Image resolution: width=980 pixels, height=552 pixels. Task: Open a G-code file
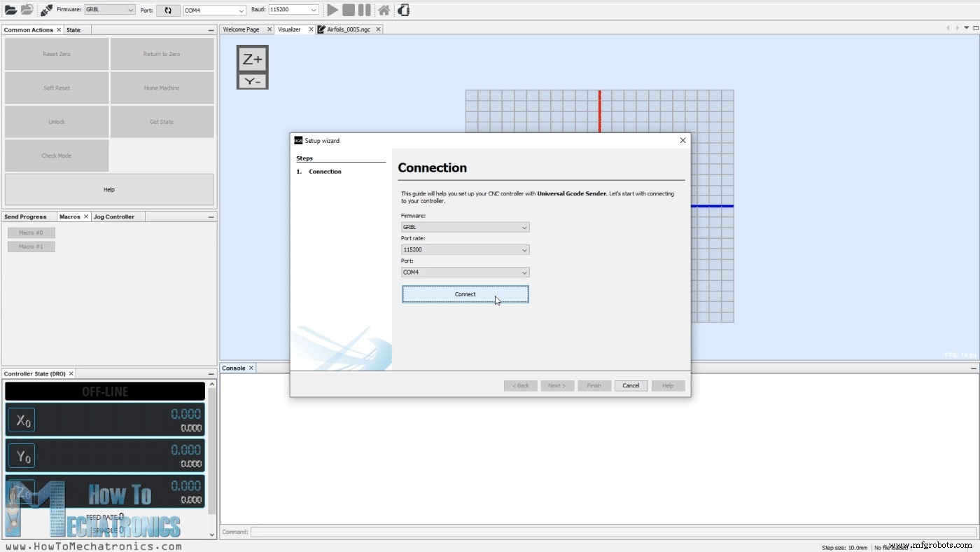pyautogui.click(x=13, y=10)
